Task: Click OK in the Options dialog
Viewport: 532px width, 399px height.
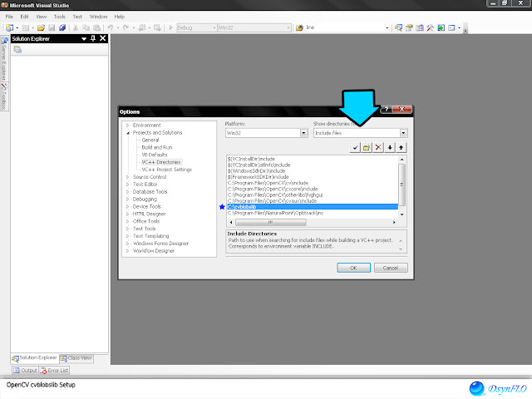Action: [x=353, y=268]
